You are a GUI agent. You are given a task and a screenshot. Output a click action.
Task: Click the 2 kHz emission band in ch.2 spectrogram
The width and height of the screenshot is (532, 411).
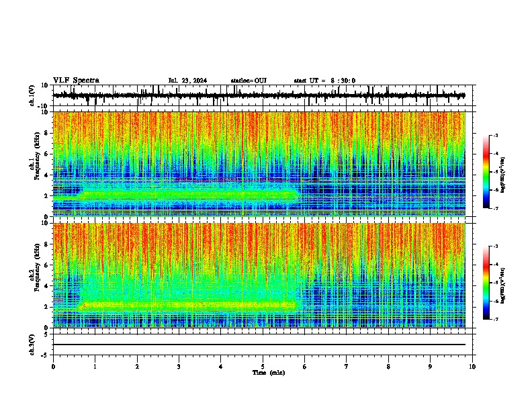188,305
